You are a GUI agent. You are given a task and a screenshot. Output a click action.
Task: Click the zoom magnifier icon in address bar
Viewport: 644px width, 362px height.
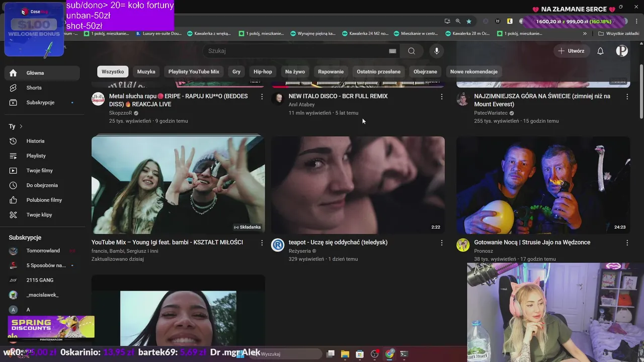(458, 21)
